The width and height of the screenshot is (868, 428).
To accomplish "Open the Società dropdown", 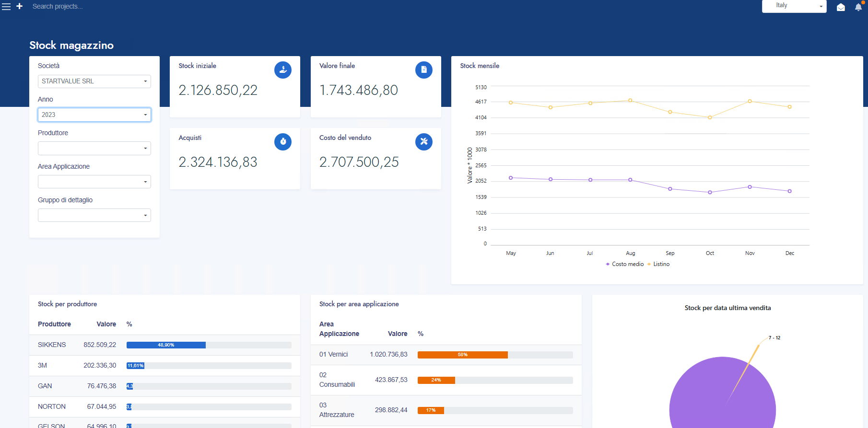I will click(94, 81).
